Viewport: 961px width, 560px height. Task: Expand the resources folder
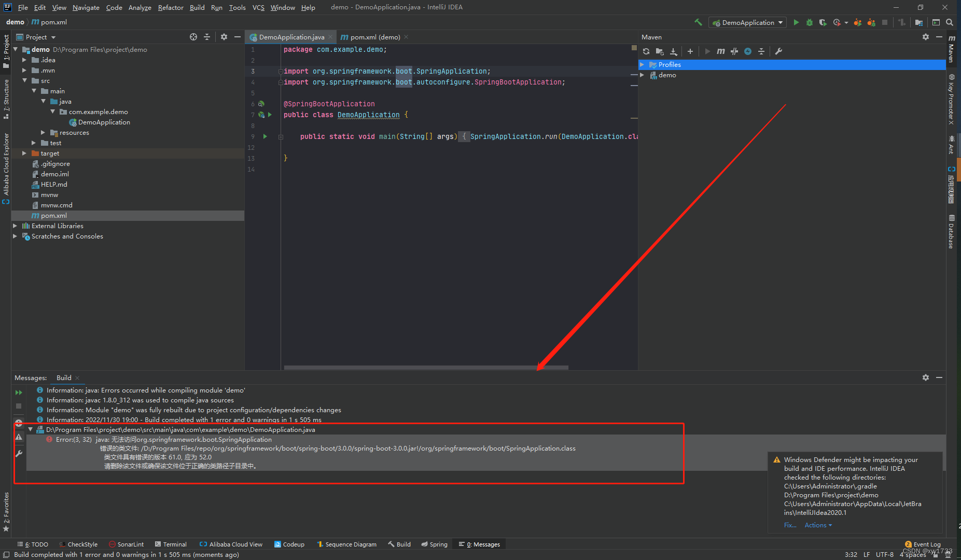[43, 132]
